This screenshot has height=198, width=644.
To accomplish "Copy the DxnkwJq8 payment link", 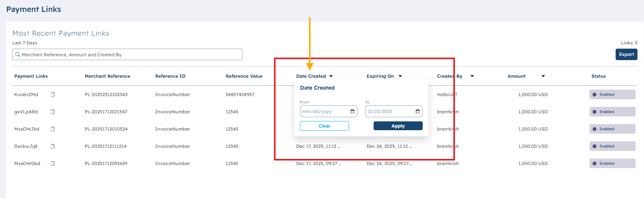I will (53, 146).
